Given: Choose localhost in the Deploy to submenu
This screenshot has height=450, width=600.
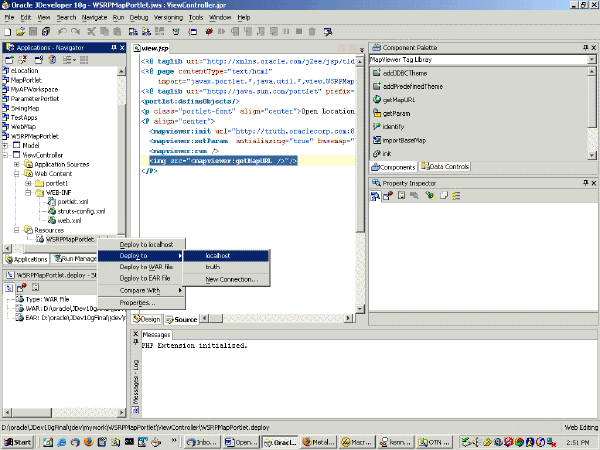Looking at the screenshot, I should click(x=226, y=256).
